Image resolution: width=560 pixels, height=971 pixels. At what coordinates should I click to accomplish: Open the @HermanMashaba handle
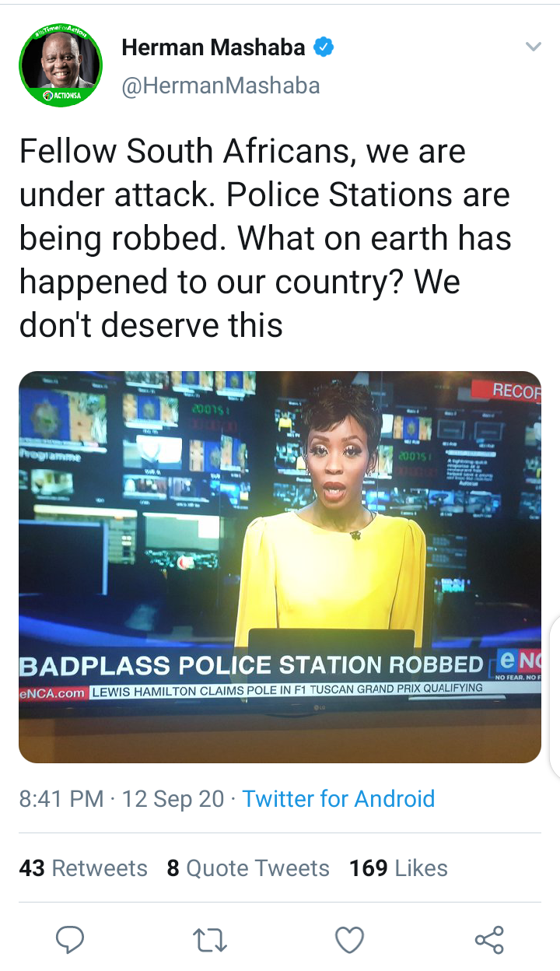221,85
